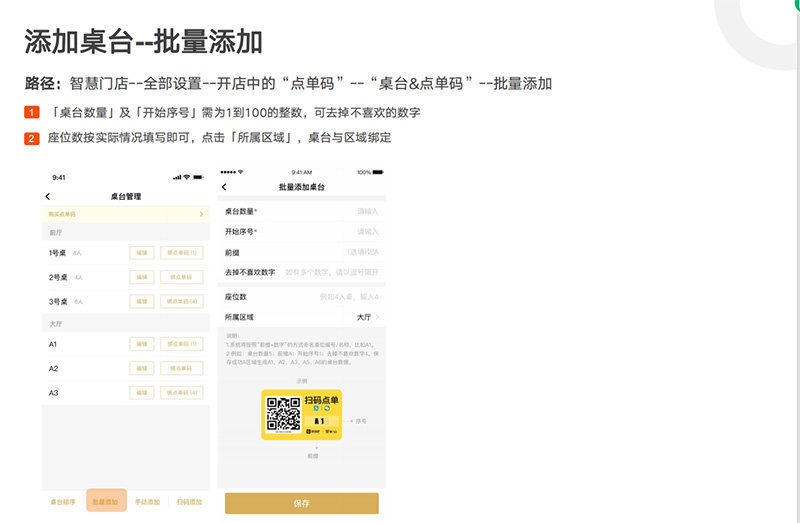This screenshot has height=523, width=800.
Task: Switch to the 手动添加 bottom tab
Action: tap(147, 502)
